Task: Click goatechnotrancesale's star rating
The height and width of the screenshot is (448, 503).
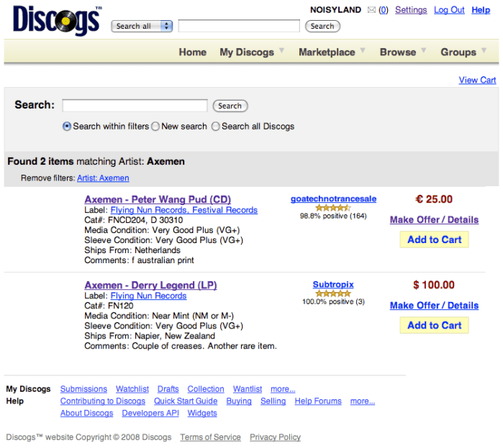Action: [x=333, y=208]
